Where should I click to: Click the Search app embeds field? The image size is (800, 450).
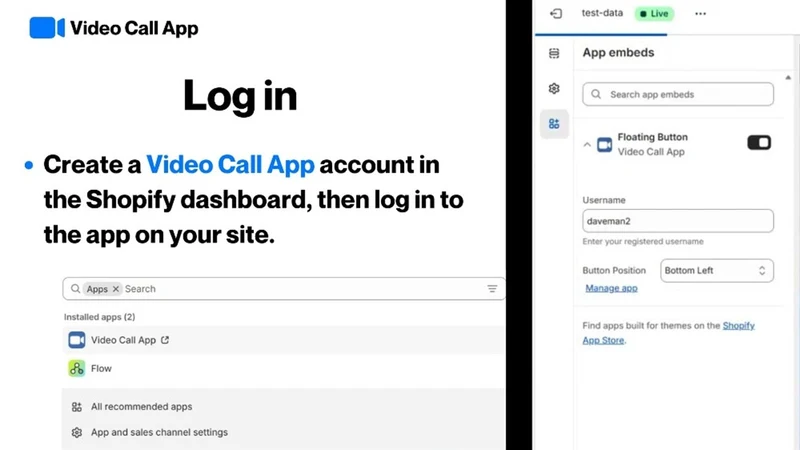pyautogui.click(x=678, y=94)
